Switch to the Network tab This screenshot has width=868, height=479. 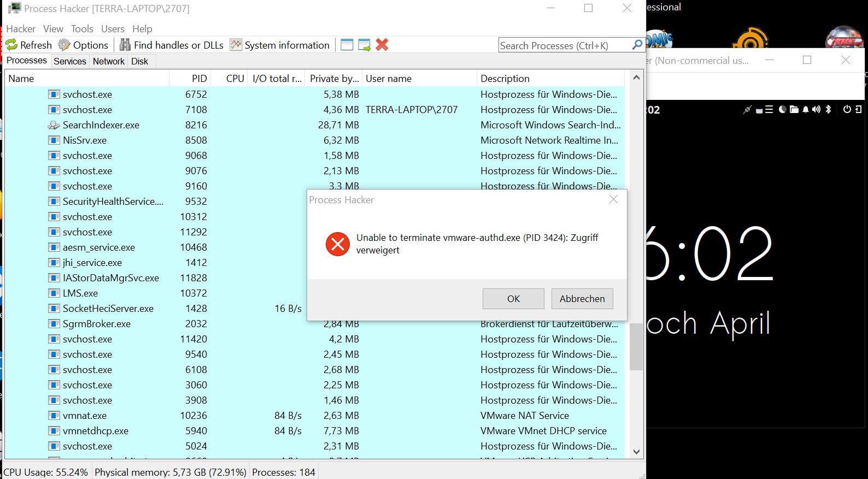pos(109,61)
